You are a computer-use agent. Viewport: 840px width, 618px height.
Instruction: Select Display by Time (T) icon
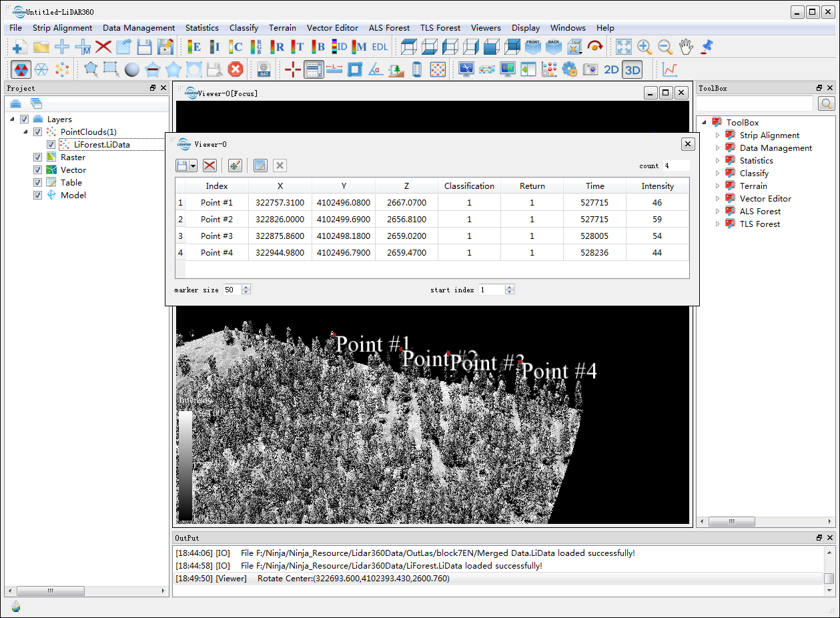(298, 47)
